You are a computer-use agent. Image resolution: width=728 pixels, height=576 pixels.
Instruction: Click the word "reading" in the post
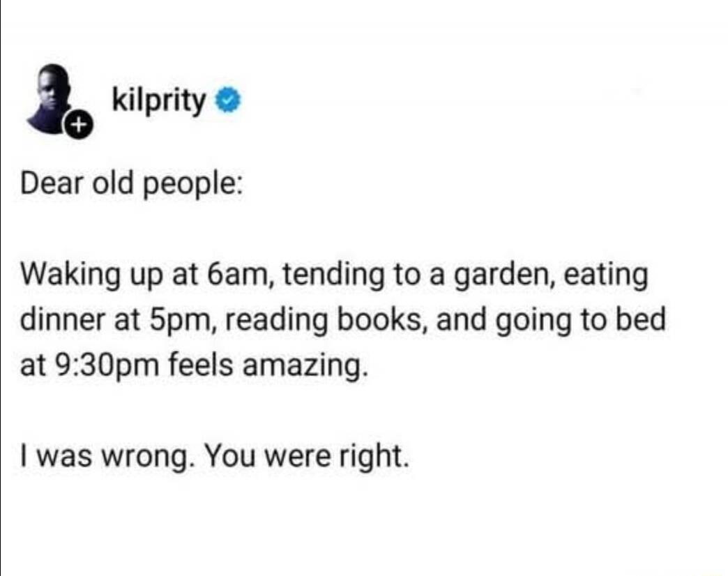tap(277, 321)
